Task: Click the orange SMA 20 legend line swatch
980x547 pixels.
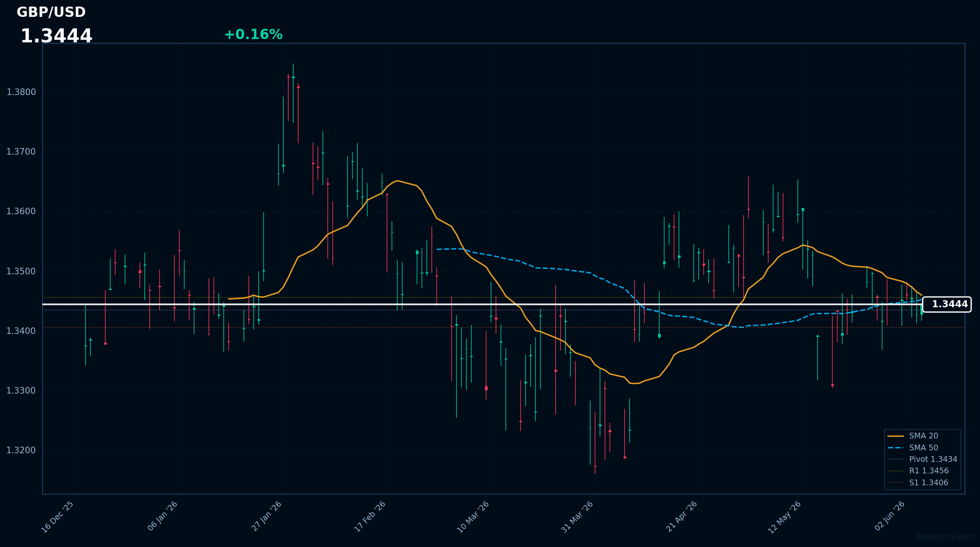Action: (896, 436)
